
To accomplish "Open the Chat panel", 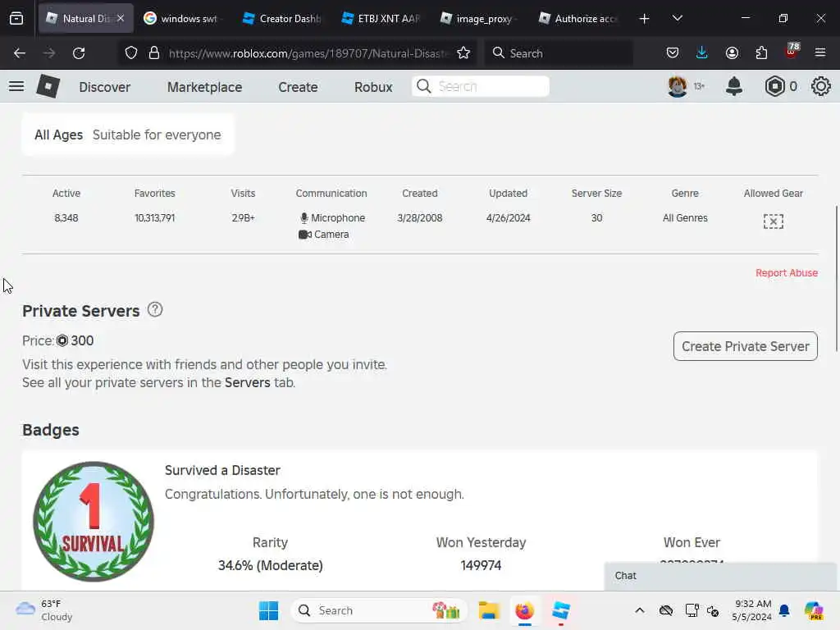I will pyautogui.click(x=720, y=576).
